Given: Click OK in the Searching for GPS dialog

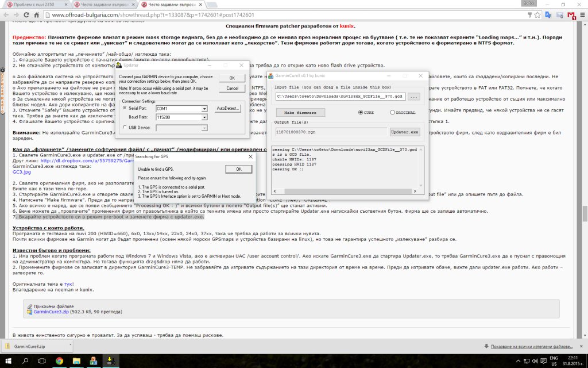Looking at the screenshot, I should click(234, 169).
